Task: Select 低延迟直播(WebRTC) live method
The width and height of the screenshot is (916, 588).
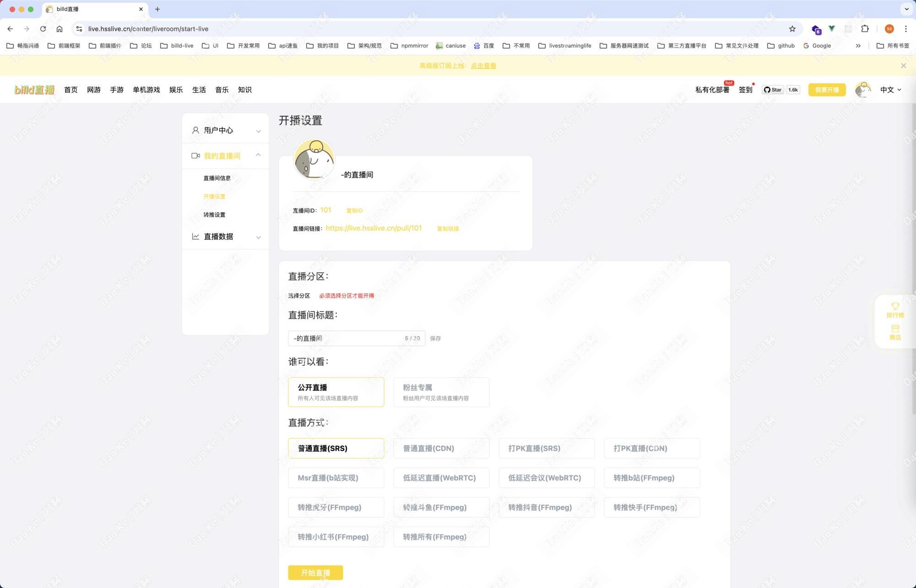Action: click(x=441, y=478)
